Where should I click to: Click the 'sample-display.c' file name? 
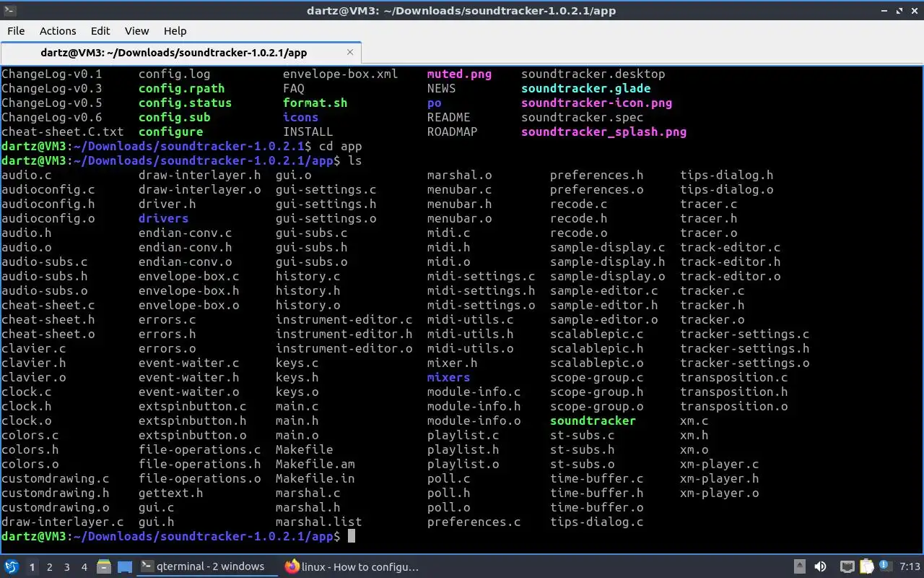pos(608,247)
